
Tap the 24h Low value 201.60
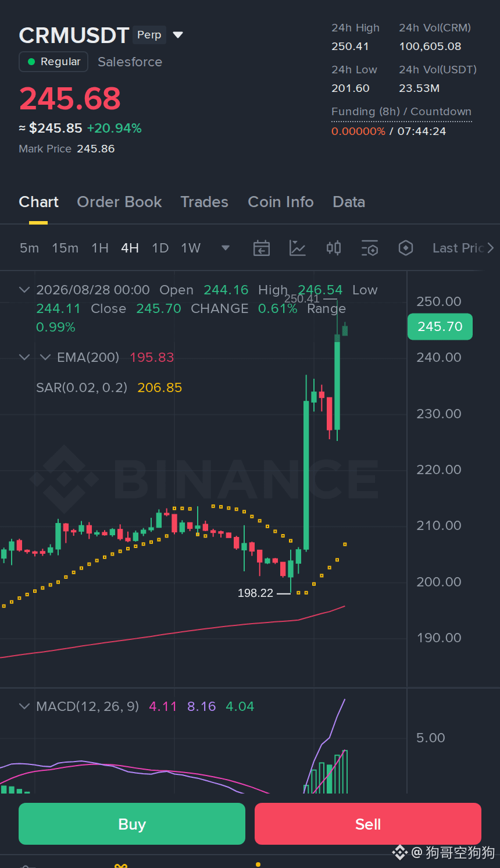pos(350,88)
